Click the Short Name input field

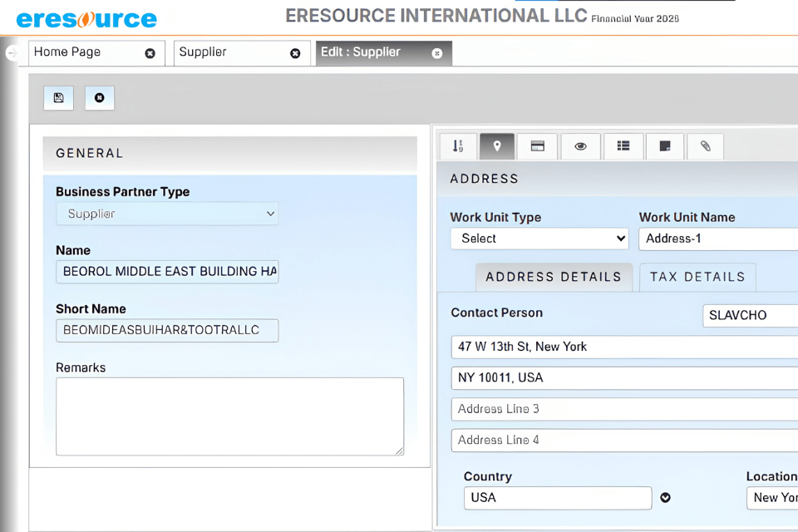point(167,330)
